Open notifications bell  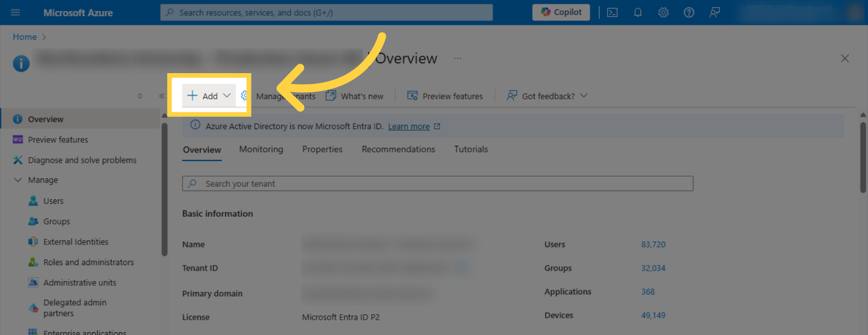pos(638,12)
